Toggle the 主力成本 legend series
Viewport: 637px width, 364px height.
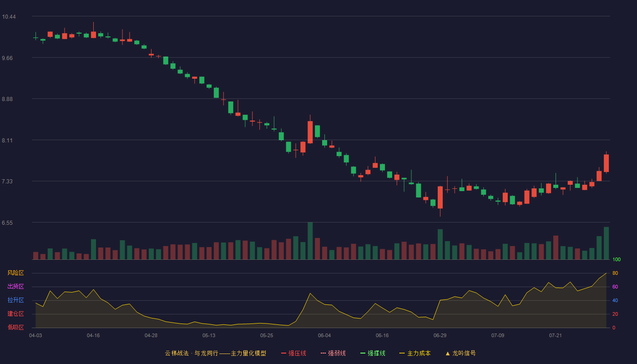[x=415, y=353]
